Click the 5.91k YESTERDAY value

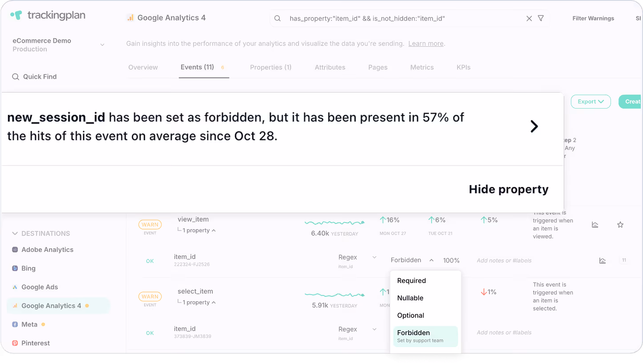coord(335,305)
